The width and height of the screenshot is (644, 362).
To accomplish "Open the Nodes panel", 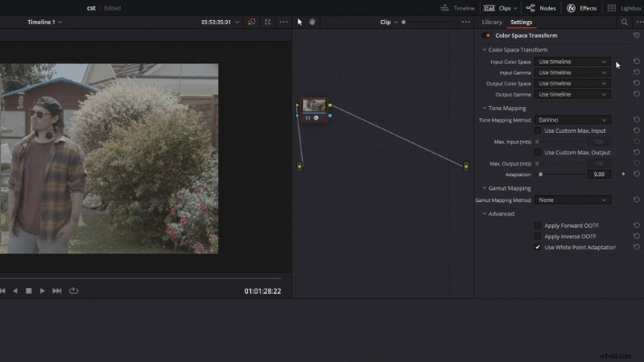I will (x=541, y=8).
